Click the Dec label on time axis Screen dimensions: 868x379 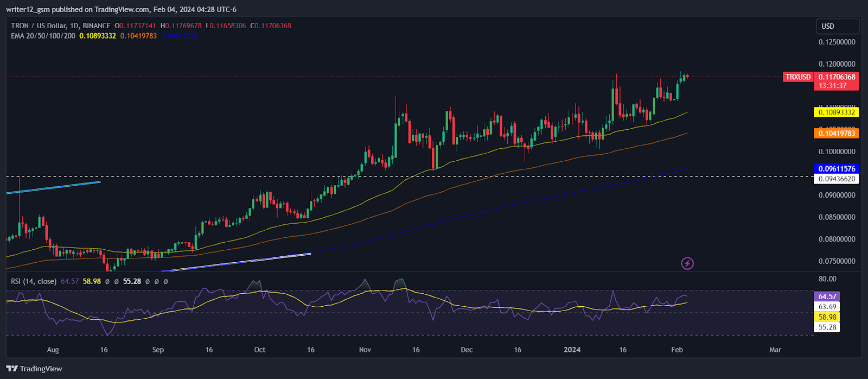[467, 350]
